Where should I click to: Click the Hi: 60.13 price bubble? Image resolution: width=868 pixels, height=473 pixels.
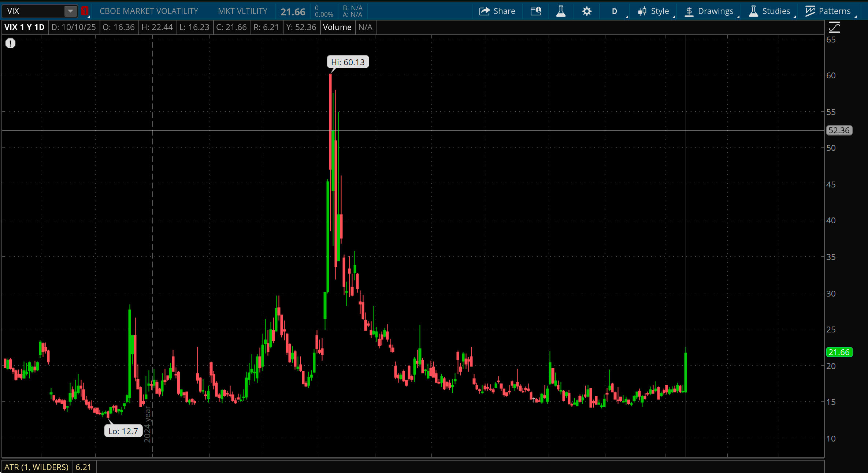point(348,62)
